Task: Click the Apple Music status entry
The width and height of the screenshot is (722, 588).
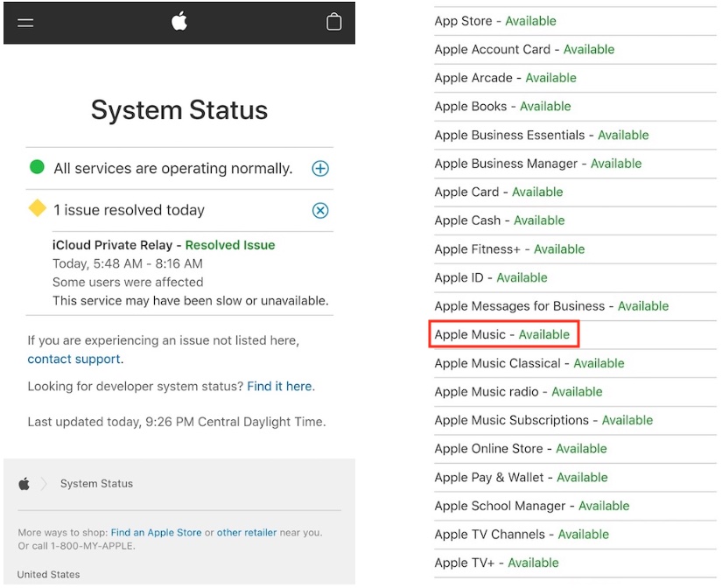Action: (x=502, y=334)
